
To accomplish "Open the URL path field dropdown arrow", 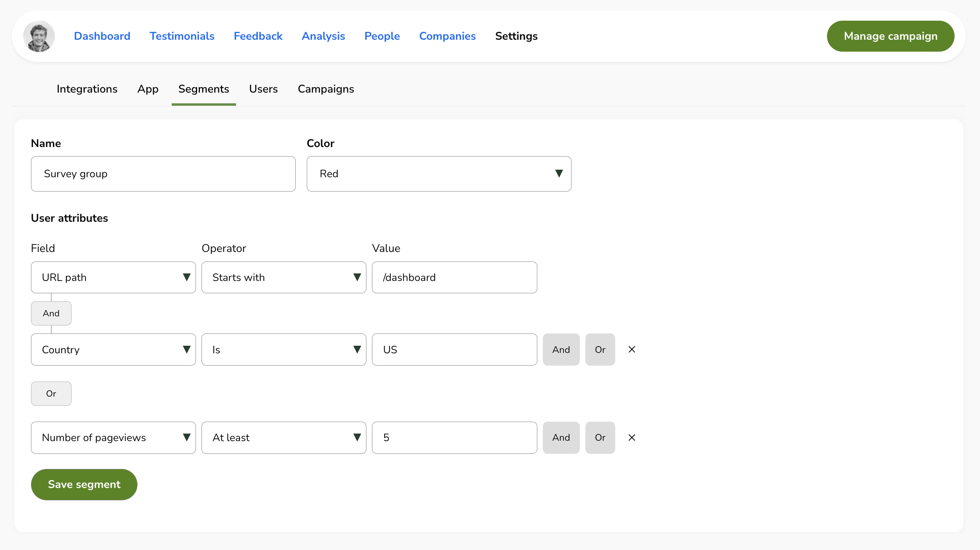I will coord(187,277).
